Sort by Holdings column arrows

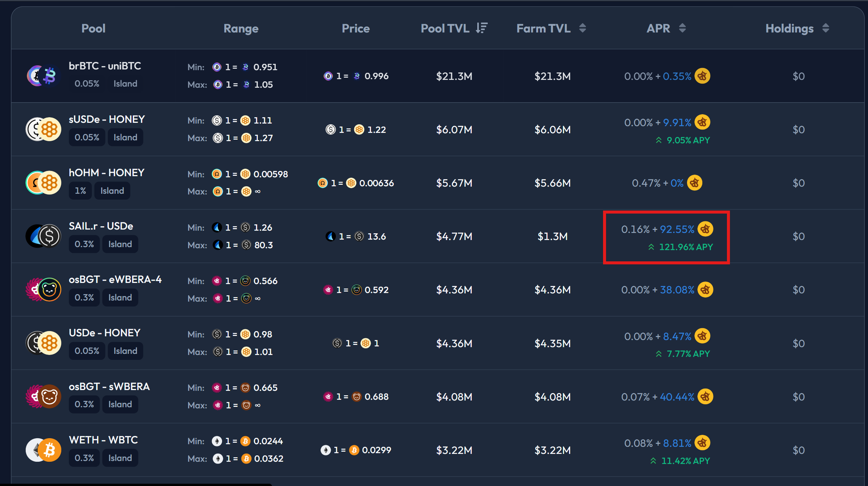point(825,28)
